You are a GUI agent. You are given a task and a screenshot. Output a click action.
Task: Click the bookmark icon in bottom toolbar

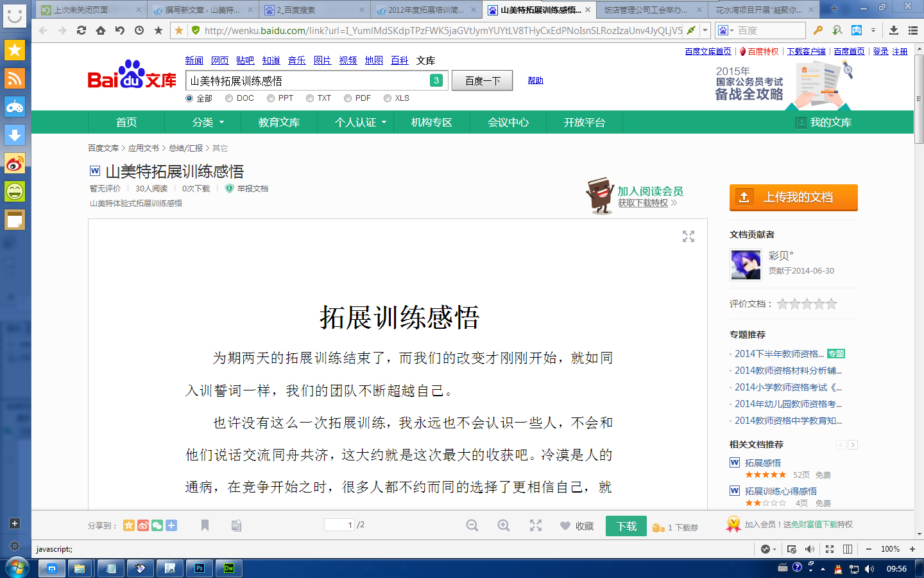pyautogui.click(x=205, y=525)
